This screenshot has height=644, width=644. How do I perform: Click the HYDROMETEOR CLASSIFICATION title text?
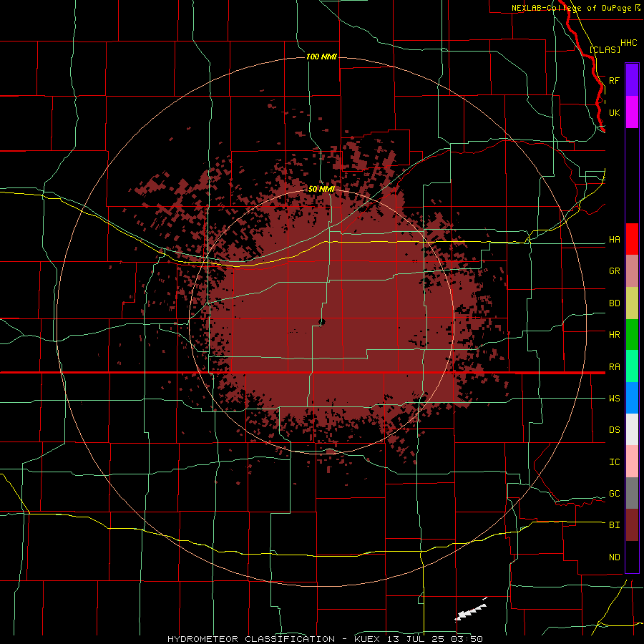251,639
